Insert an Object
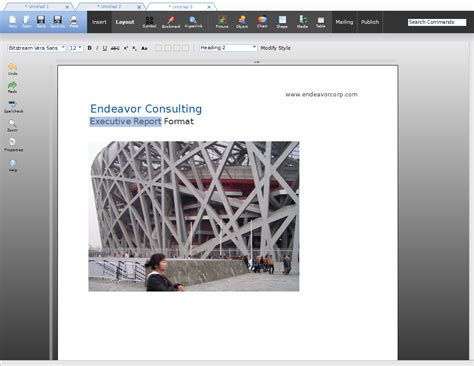Viewport: 474px width, 366px height. [x=242, y=22]
